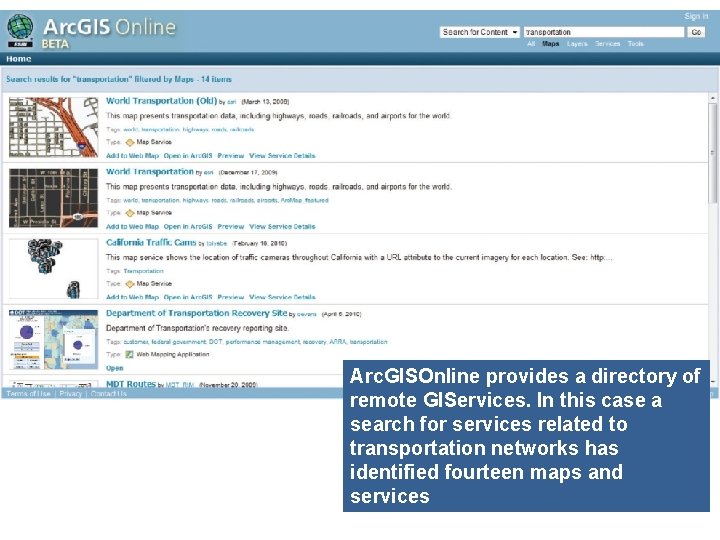This screenshot has width=720, height=540.
Task: Click the ArcGIS Online globe logo
Action: coord(20,30)
